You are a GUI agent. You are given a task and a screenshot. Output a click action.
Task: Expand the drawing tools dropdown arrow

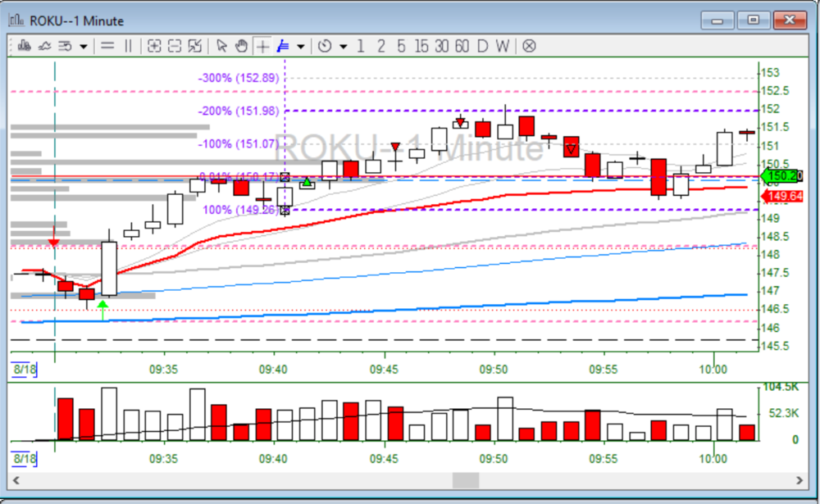click(301, 46)
